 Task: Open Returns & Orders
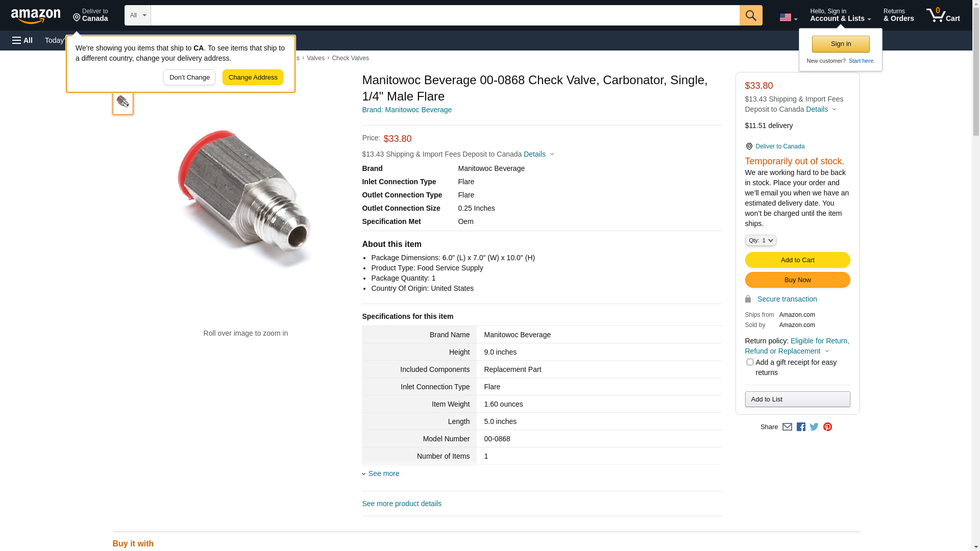point(898,15)
